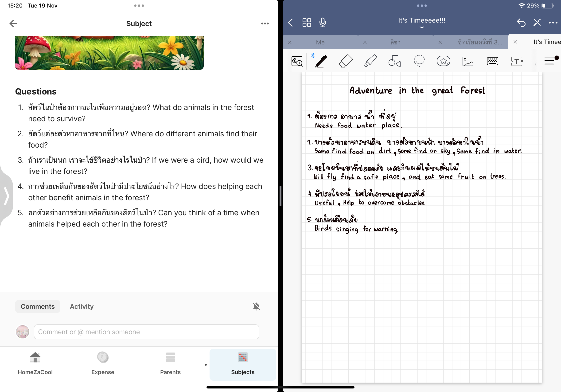Screen dimensions: 561x392
Task: Click the comment input field
Action: (x=146, y=332)
